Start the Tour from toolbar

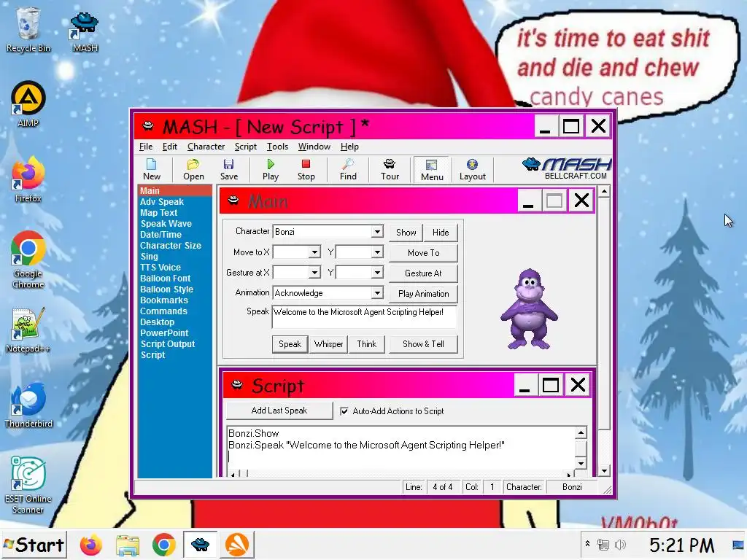(390, 169)
